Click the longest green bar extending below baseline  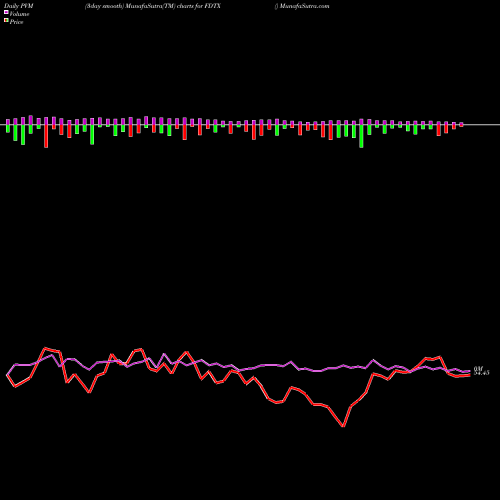click(361, 136)
